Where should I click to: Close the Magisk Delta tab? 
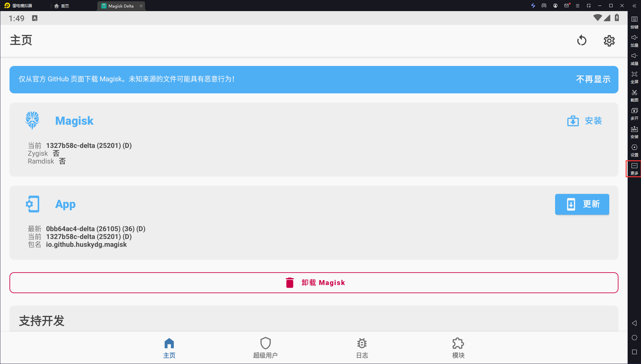pyautogui.click(x=141, y=6)
